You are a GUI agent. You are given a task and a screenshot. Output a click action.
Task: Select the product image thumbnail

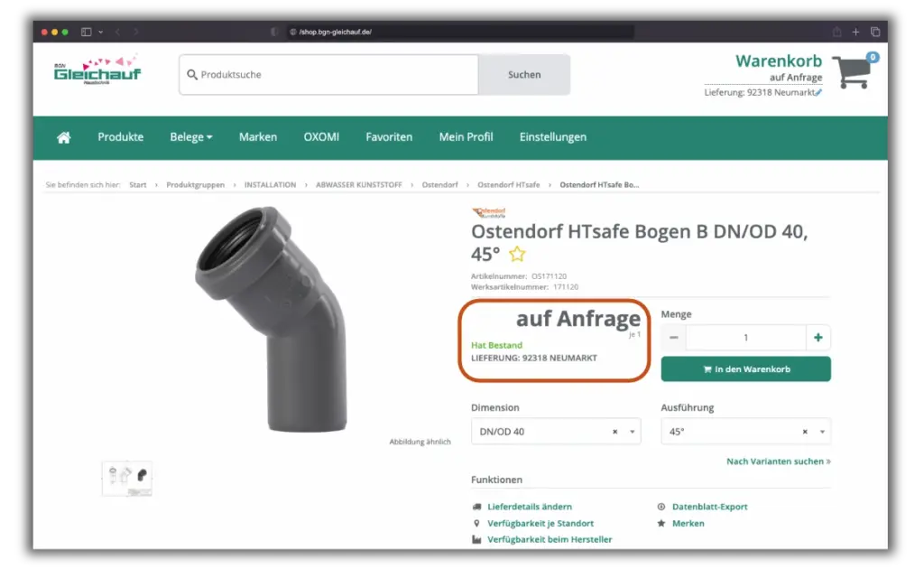tap(127, 478)
